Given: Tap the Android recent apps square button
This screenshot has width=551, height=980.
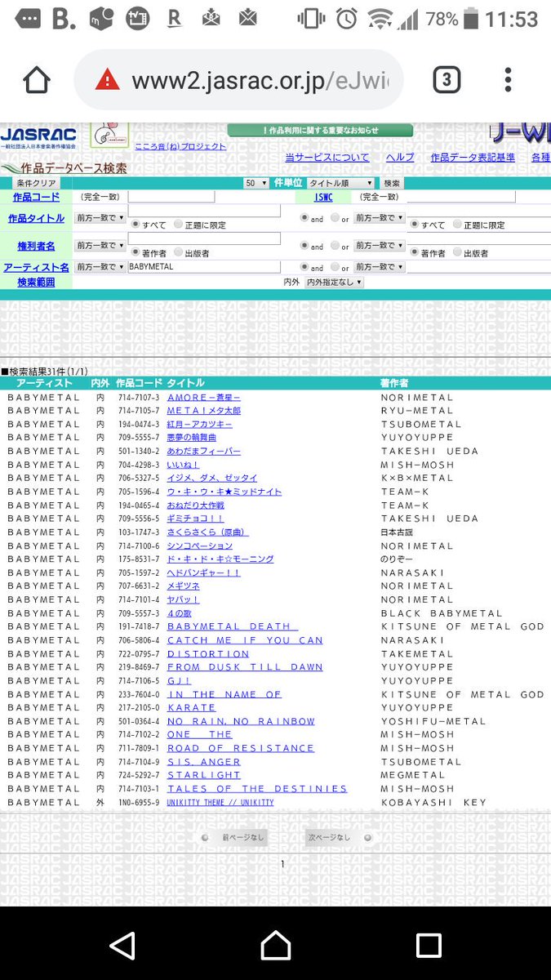Looking at the screenshot, I should (x=429, y=945).
